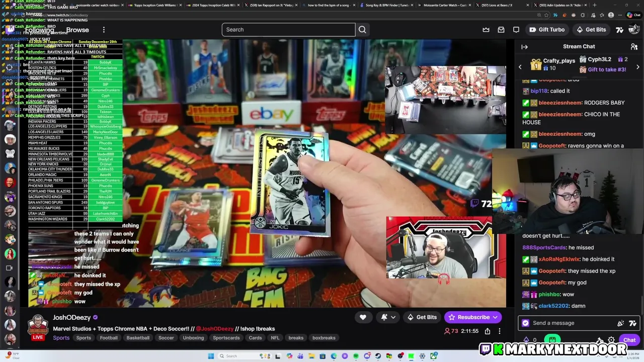Select the Football tag
This screenshot has height=362, width=644.
click(109, 338)
